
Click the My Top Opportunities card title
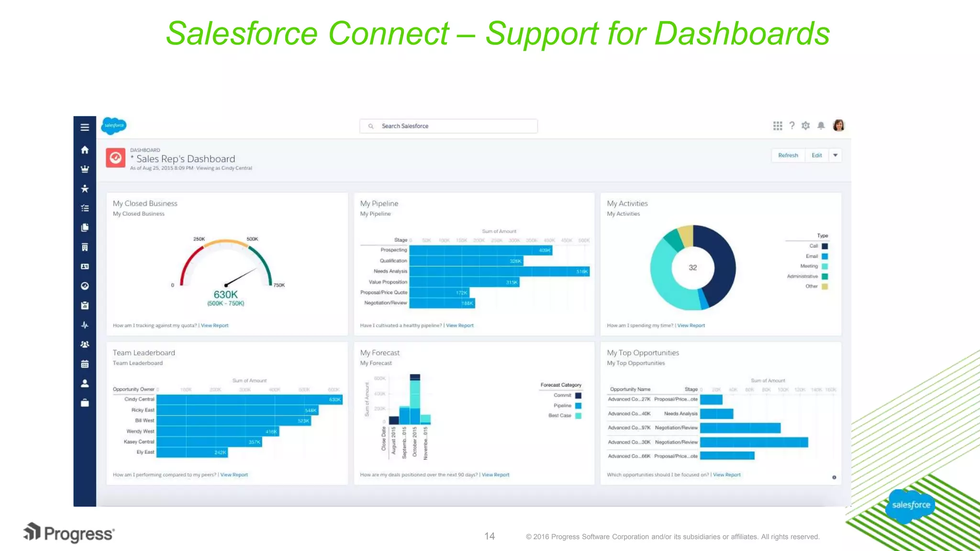click(643, 353)
